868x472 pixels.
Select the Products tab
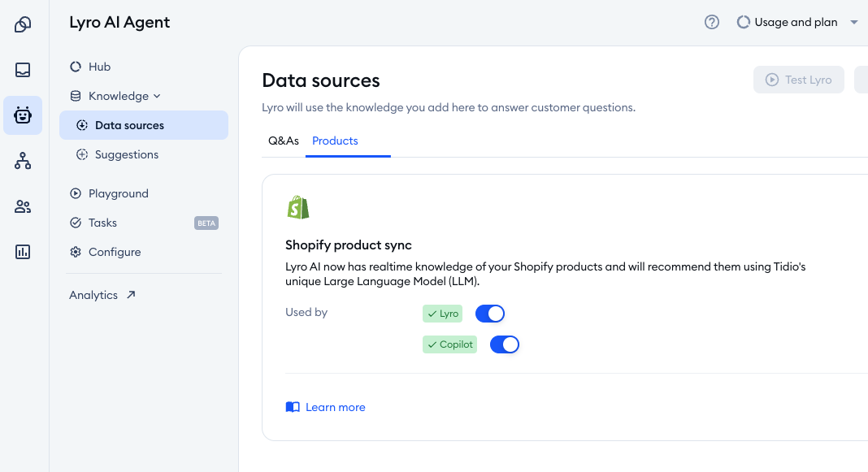tap(335, 141)
